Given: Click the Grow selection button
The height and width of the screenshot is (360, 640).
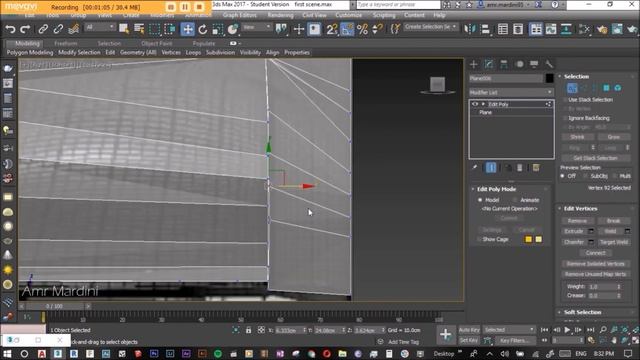Looking at the screenshot, I should [614, 137].
